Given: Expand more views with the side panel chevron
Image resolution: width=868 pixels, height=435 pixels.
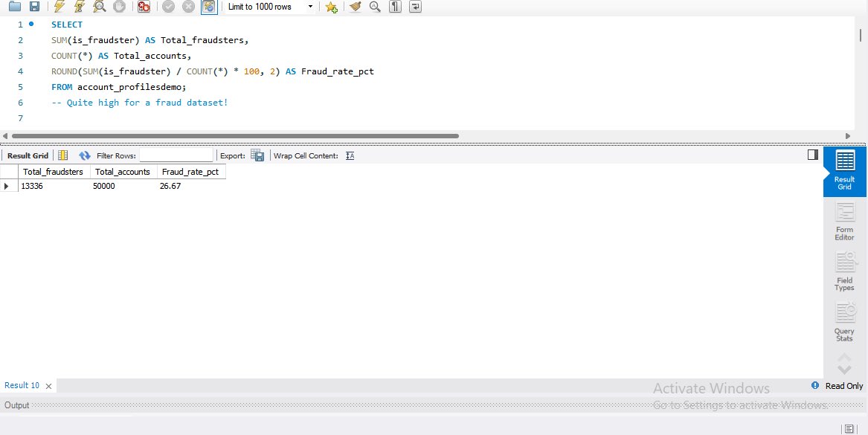Looking at the screenshot, I should coord(845,368).
